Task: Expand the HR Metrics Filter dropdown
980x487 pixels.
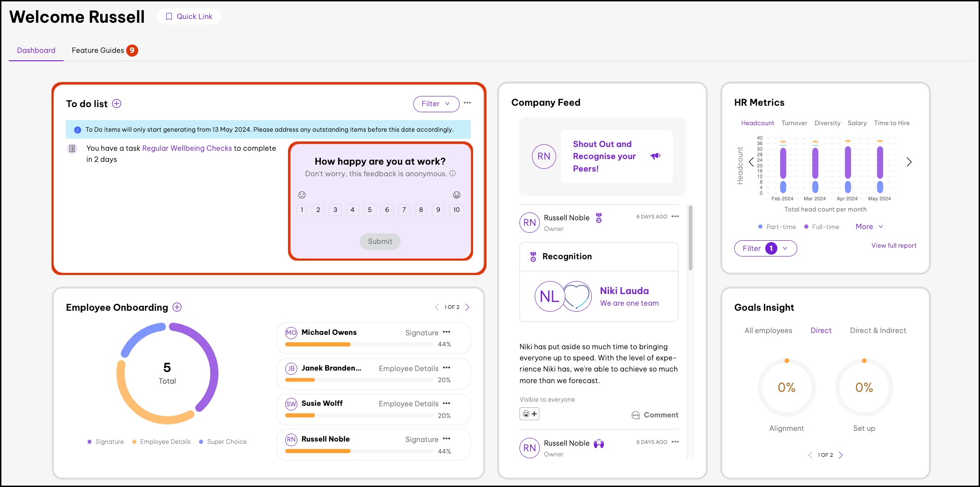Action: click(x=765, y=249)
